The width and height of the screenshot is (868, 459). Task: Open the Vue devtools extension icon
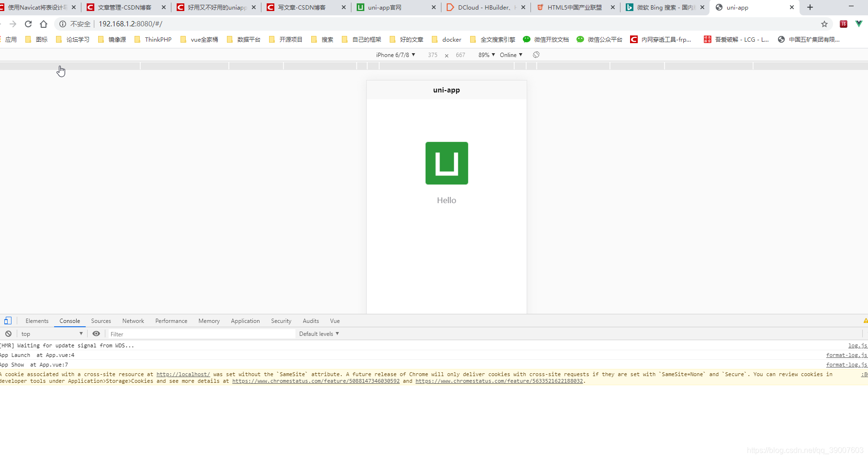(x=859, y=23)
